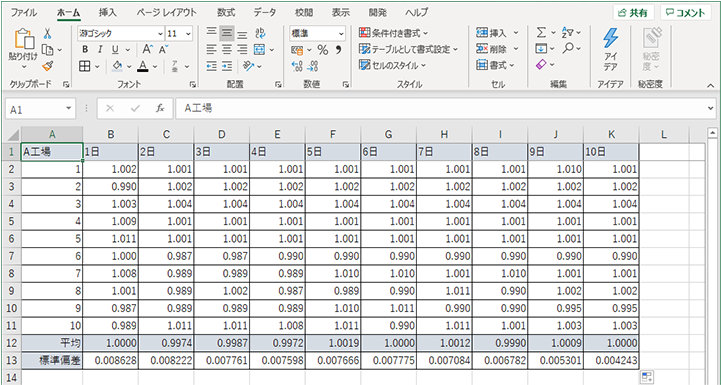
Task: Increase decimal places
Action: coord(298,66)
